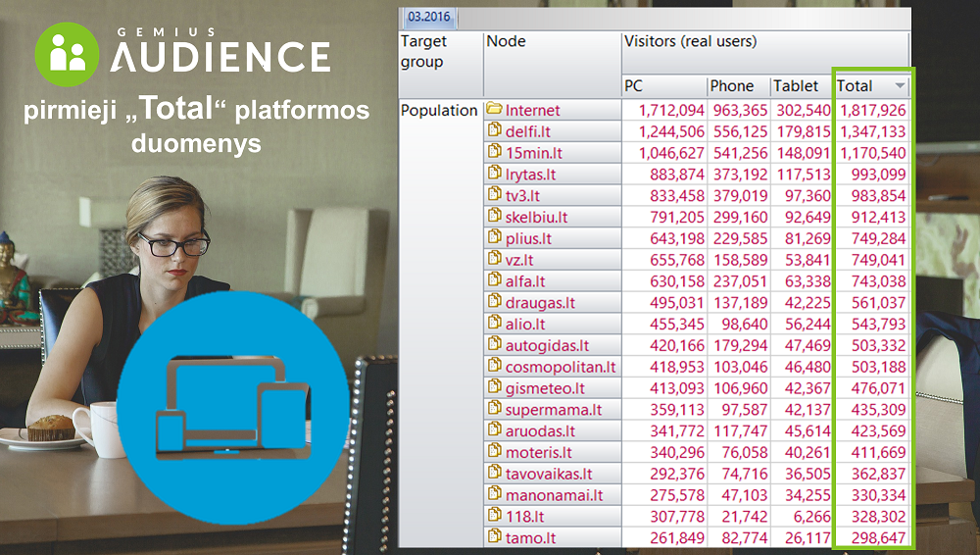980x555 pixels.
Task: Click the tv3.lt page icon
Action: tap(494, 194)
